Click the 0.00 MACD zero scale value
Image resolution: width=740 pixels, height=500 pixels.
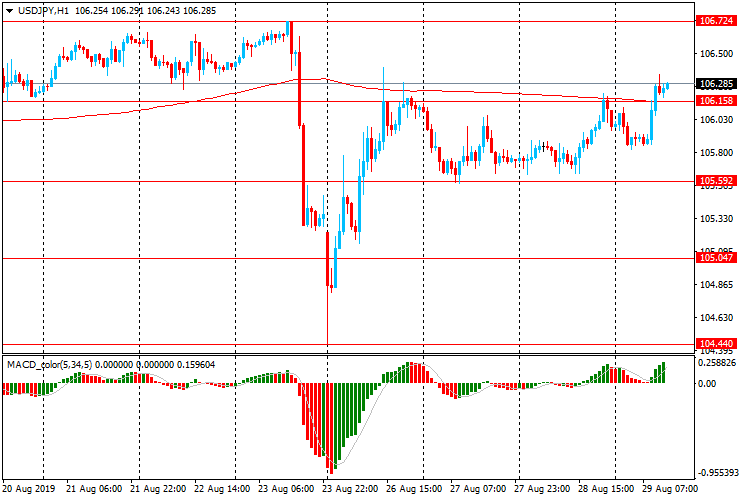706,384
